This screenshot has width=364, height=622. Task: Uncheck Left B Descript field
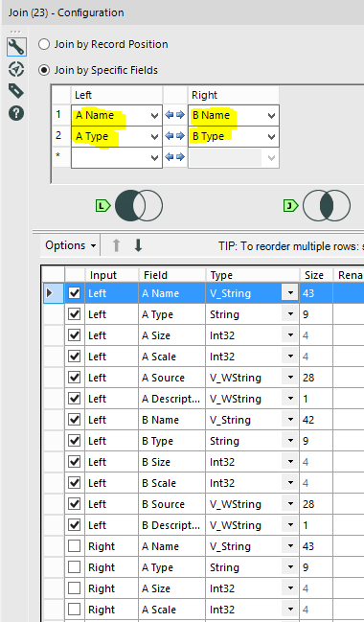[x=74, y=525]
